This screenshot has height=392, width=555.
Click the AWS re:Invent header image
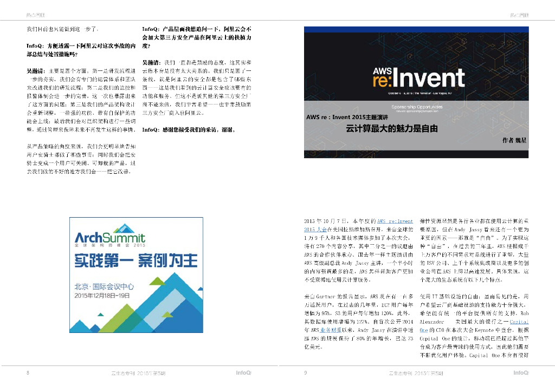(x=416, y=92)
